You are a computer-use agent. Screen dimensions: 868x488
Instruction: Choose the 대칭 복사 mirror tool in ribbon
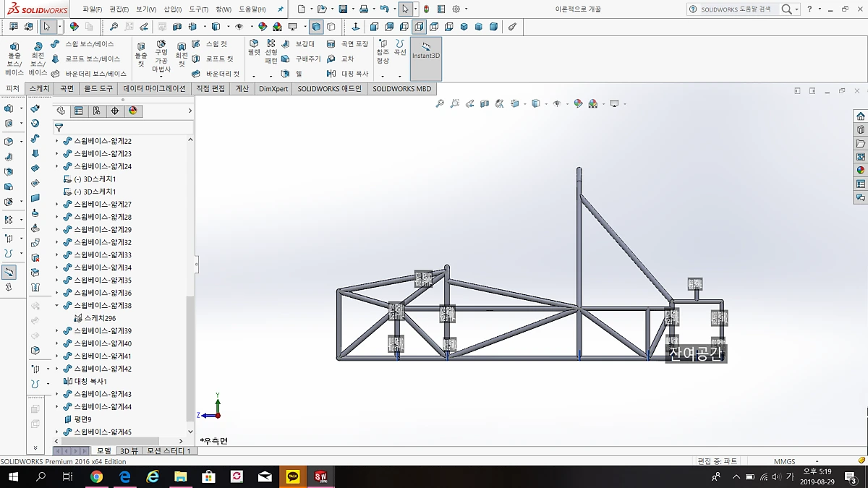click(x=347, y=74)
